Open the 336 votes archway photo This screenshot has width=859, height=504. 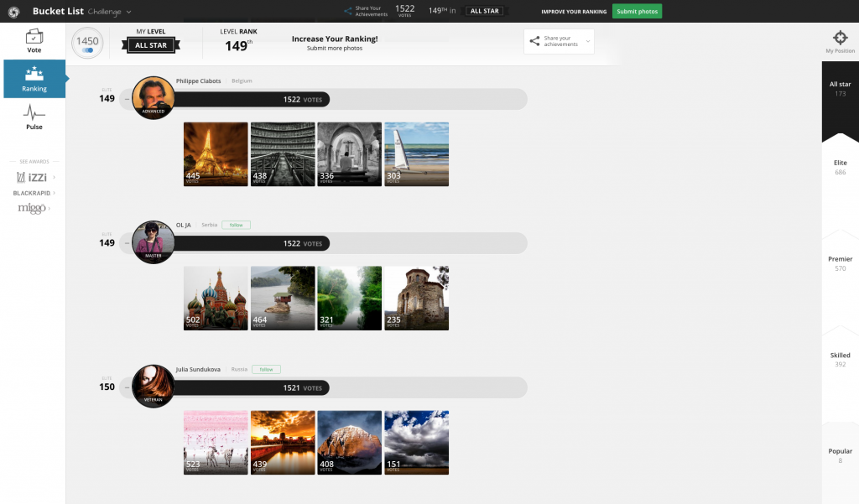(x=350, y=154)
